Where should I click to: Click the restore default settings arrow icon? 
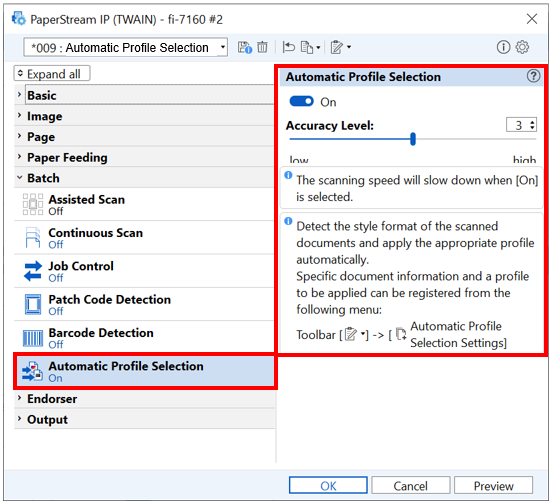[289, 47]
